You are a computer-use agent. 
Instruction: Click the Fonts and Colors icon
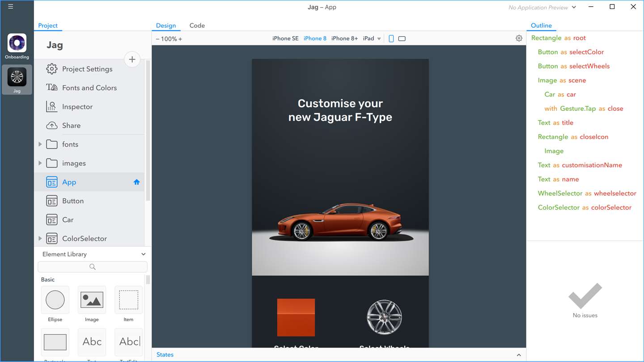[x=52, y=88]
